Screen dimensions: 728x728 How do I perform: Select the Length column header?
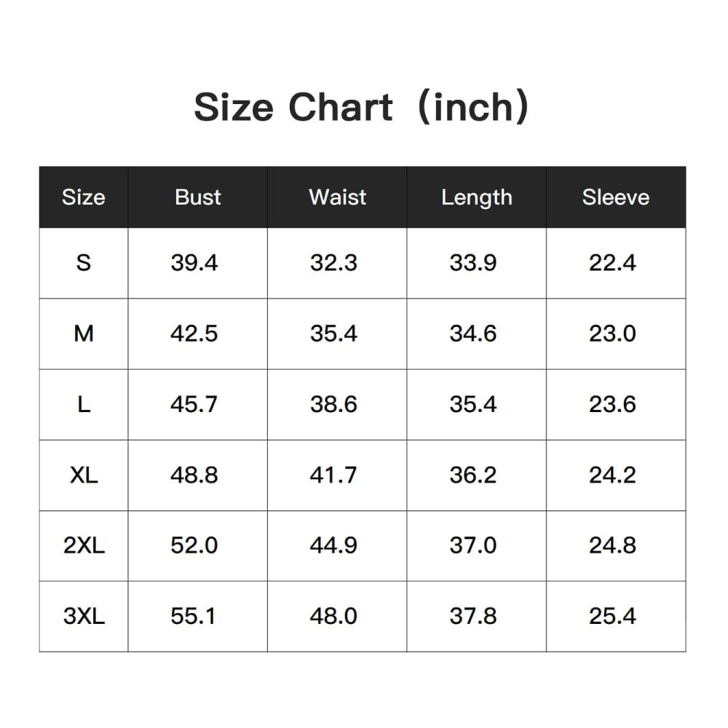pos(477,198)
